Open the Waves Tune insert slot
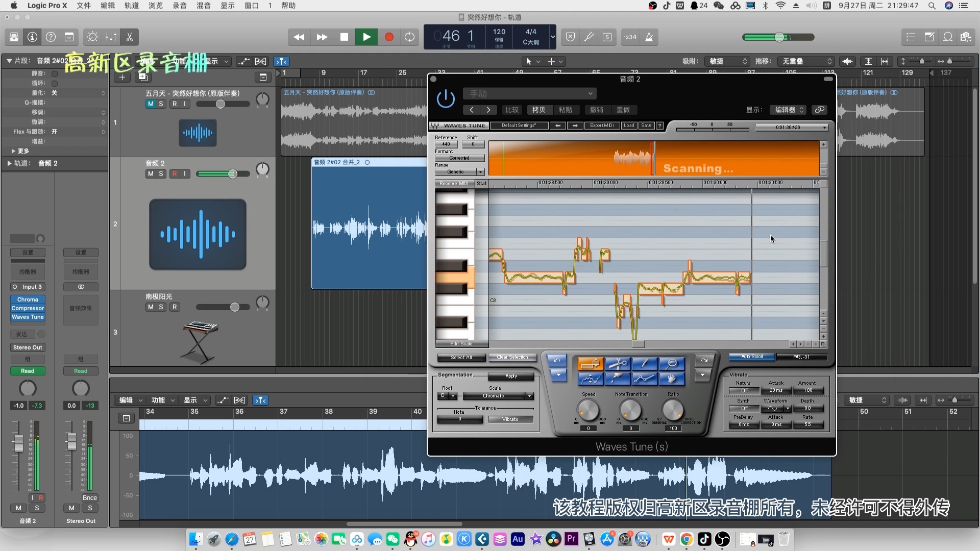980x551 pixels. tap(28, 317)
